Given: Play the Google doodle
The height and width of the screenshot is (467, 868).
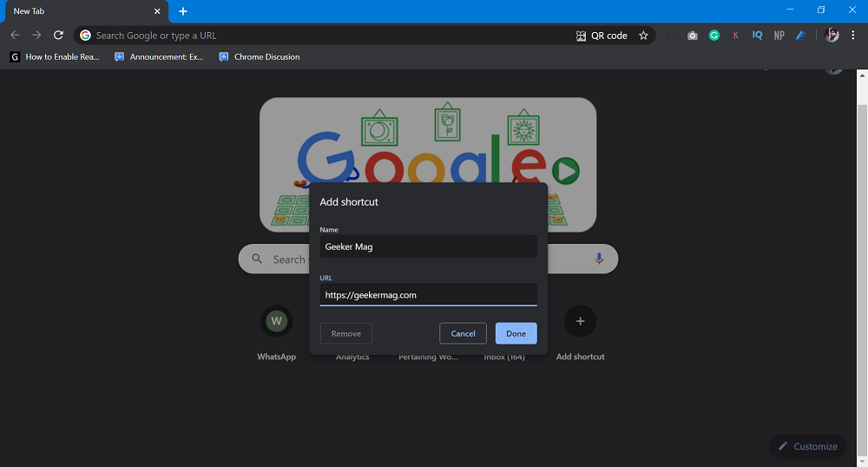Looking at the screenshot, I should pyautogui.click(x=565, y=170).
